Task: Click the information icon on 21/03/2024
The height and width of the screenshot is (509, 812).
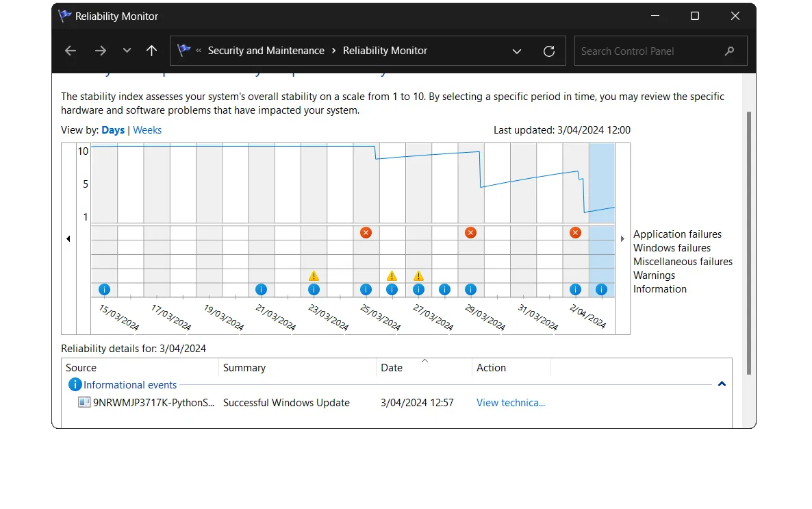Action: pos(261,290)
